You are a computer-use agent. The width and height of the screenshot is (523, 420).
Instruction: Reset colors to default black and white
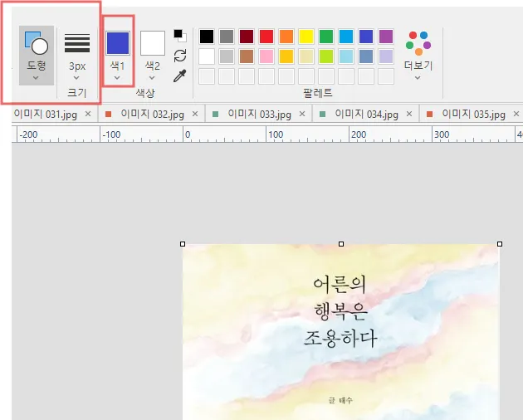click(x=180, y=36)
